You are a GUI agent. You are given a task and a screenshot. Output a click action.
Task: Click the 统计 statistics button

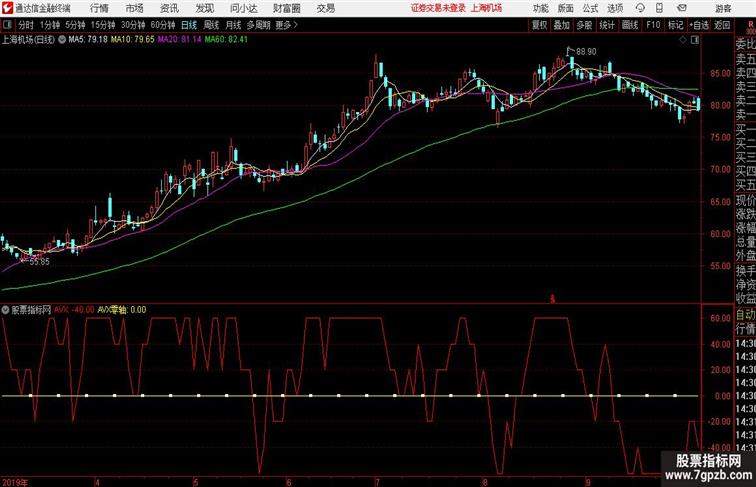[x=607, y=25]
